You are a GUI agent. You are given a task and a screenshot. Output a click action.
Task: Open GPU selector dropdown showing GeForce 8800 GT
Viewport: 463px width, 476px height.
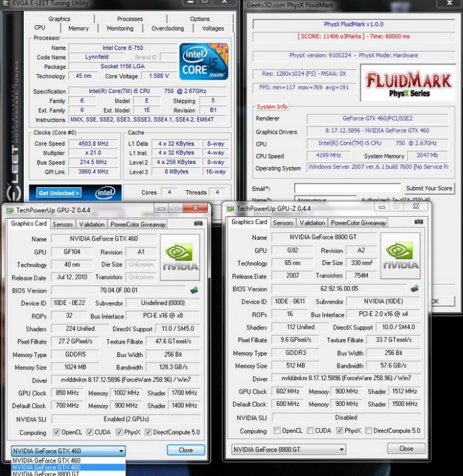coord(289,450)
